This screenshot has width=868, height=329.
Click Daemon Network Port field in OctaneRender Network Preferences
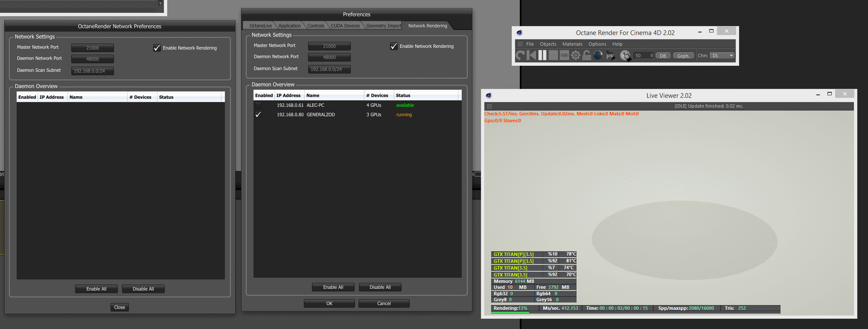(93, 59)
